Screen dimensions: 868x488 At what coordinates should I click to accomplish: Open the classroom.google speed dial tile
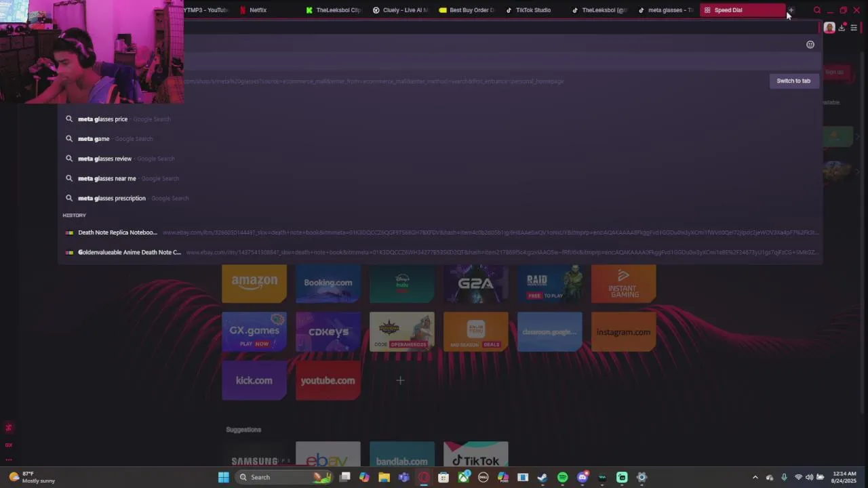[x=550, y=332]
